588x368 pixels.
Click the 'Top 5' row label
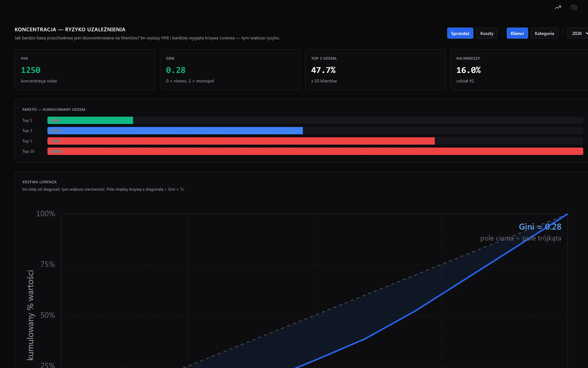pos(27,141)
